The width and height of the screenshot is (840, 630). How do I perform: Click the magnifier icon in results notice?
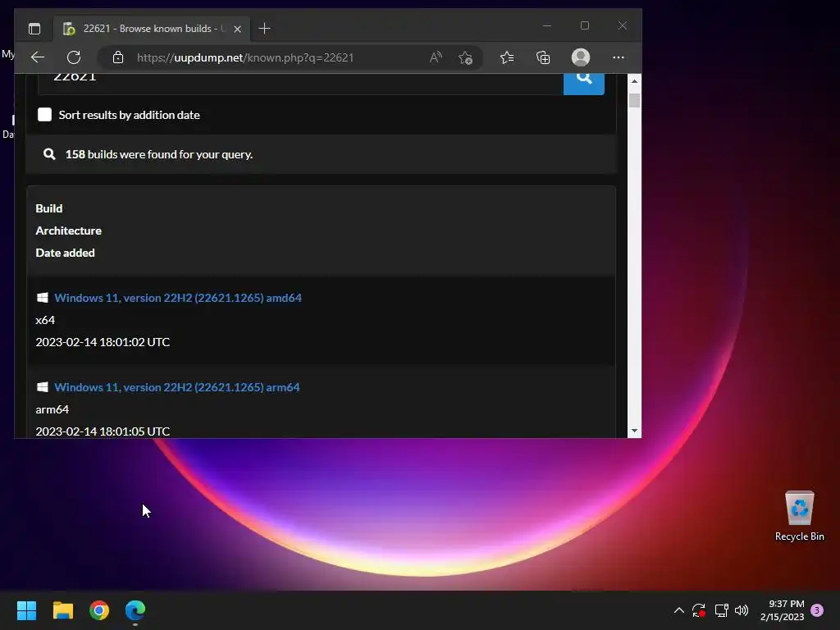[x=49, y=154]
